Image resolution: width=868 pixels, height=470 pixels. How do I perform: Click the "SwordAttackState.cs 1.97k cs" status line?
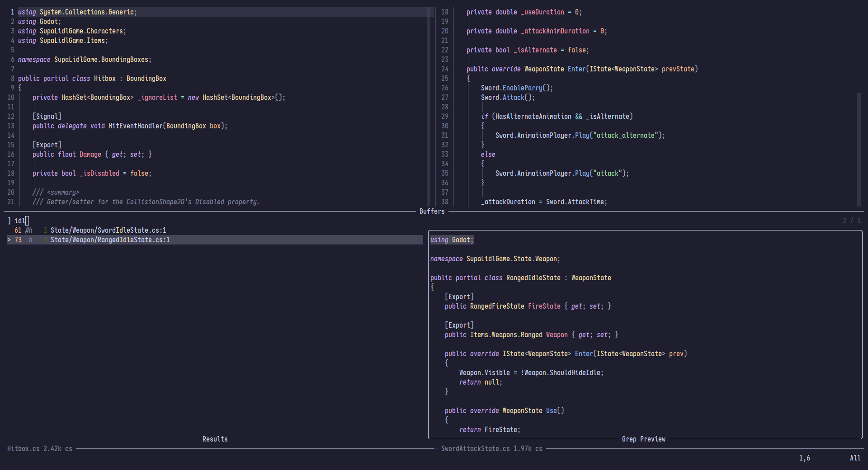[x=492, y=448]
